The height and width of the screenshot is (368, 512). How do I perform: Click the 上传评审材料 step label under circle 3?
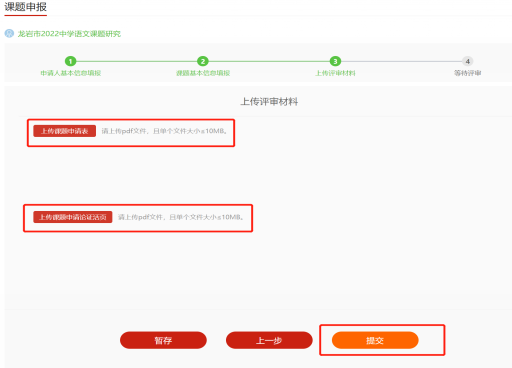tap(335, 73)
